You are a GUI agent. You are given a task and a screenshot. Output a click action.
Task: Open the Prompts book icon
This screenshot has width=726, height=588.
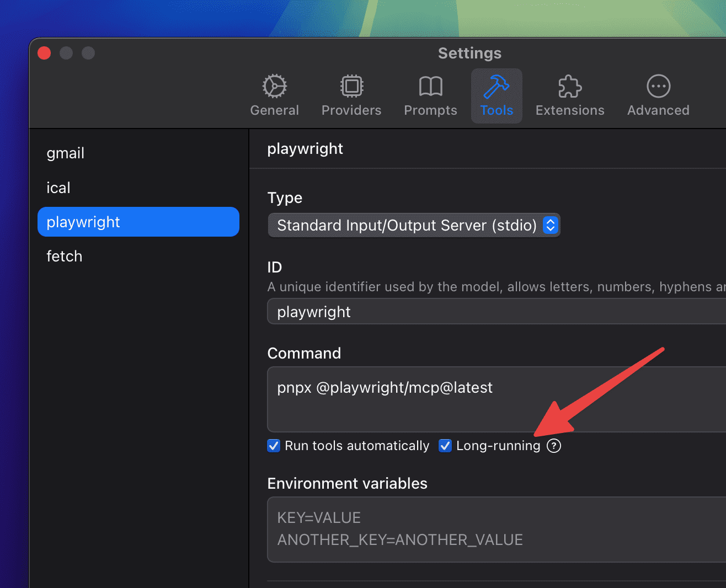tap(430, 87)
